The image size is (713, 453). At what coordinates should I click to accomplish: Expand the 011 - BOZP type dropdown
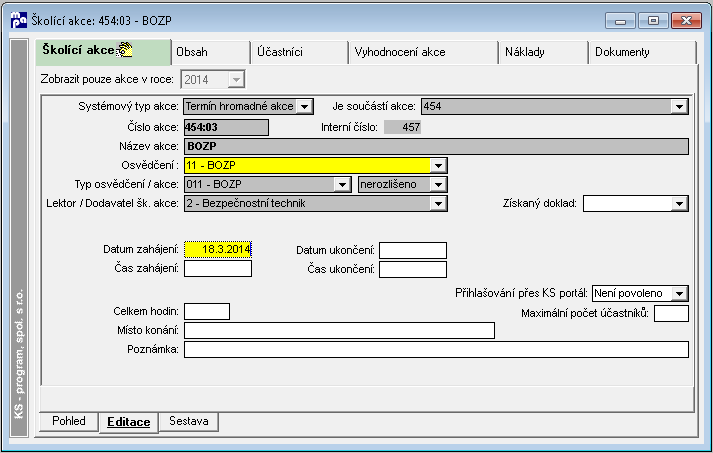coord(342,185)
